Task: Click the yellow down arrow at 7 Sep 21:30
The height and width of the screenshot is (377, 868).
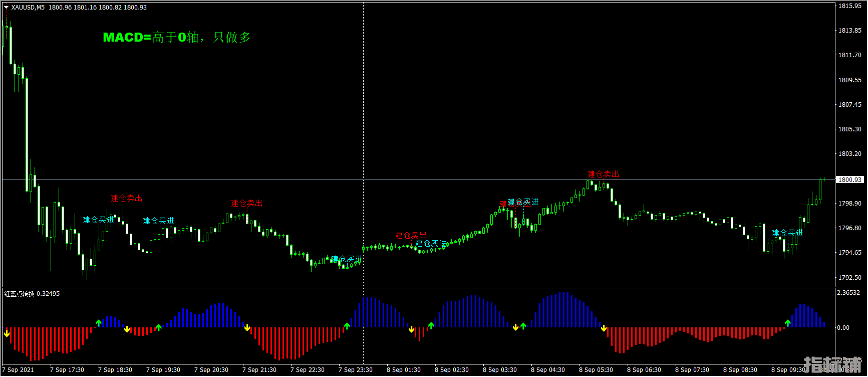Action: tap(247, 328)
